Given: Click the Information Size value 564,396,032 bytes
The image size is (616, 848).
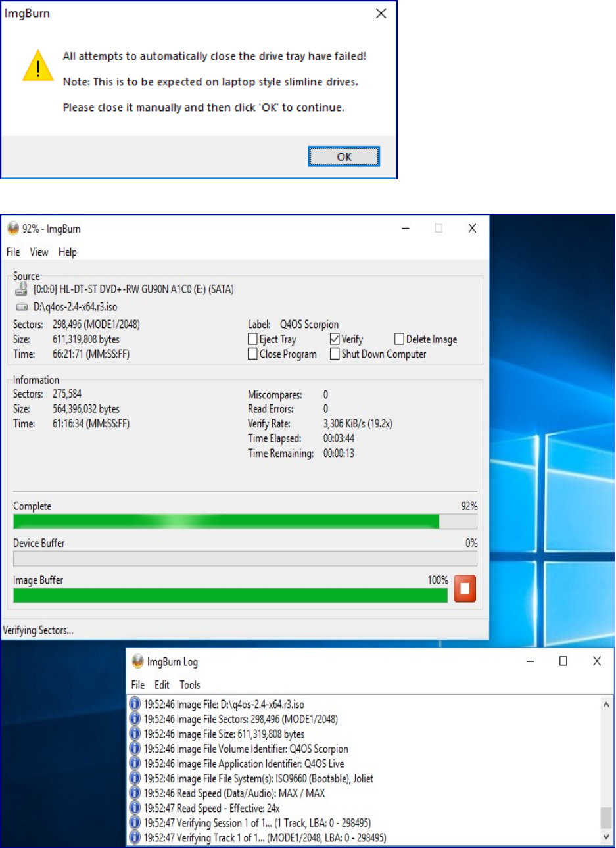Looking at the screenshot, I should tap(86, 409).
